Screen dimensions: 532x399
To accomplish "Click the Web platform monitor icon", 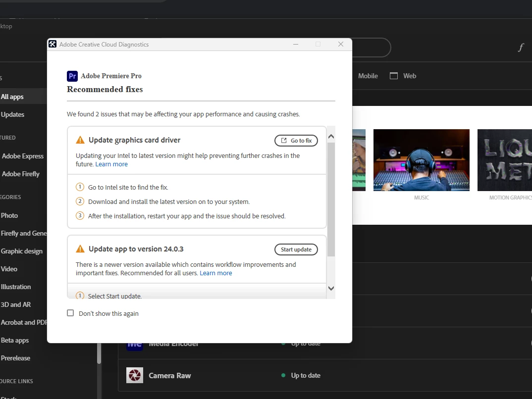I will tap(394, 76).
